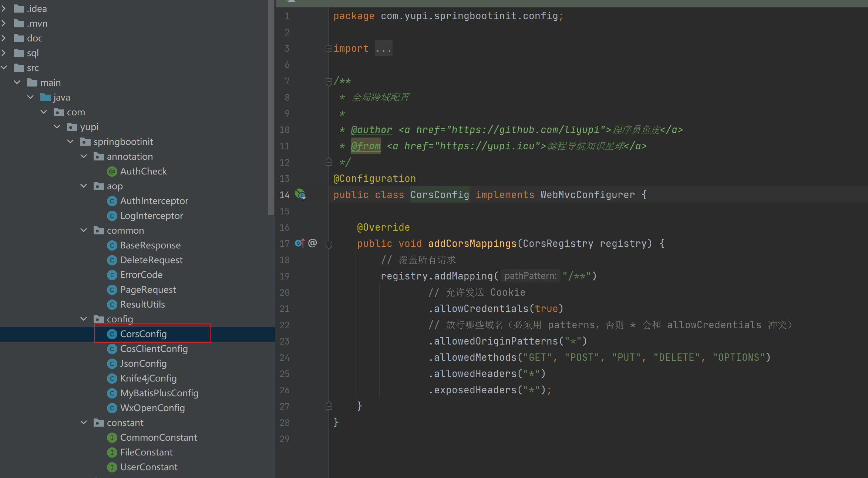
Task: Click the override method gutter icon on line 17
Action: [x=299, y=243]
